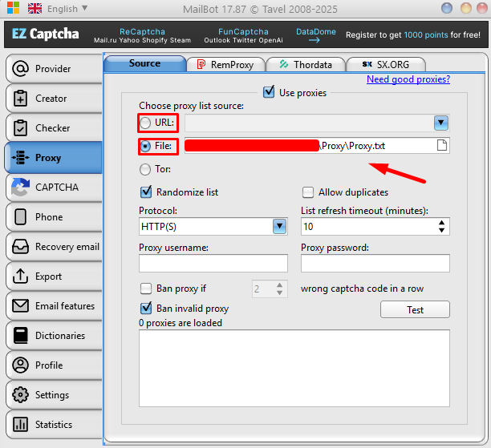Enable Ban proxy if checkbox
The height and width of the screenshot is (448, 491).
(x=146, y=289)
